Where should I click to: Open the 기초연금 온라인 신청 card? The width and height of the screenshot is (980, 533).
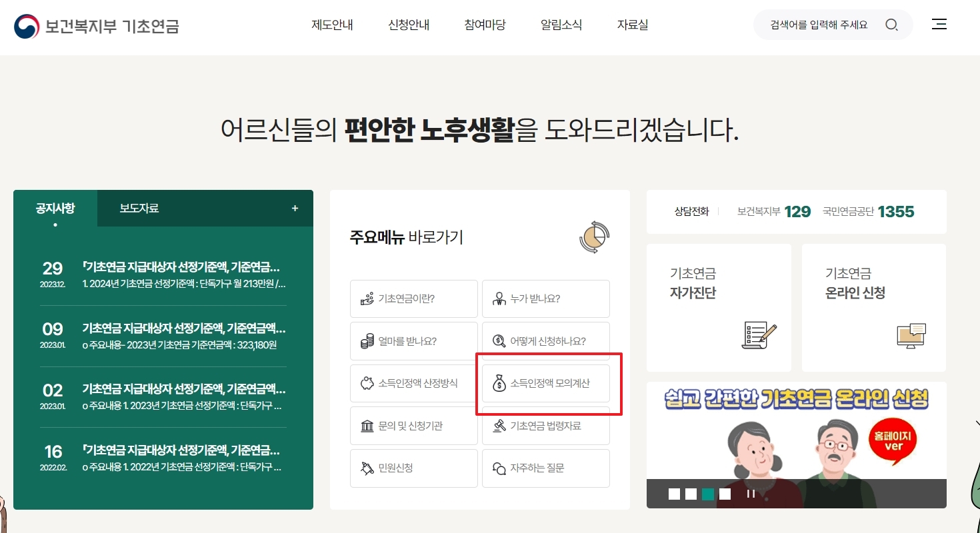874,308
